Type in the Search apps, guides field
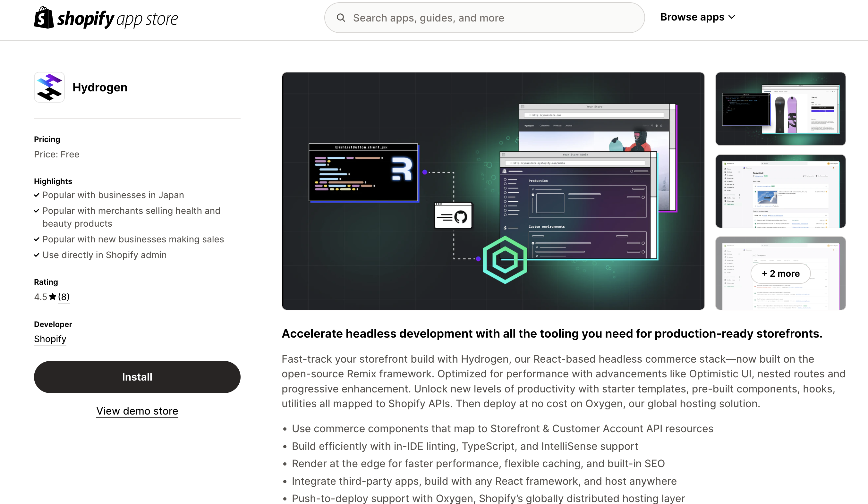 (x=489, y=18)
